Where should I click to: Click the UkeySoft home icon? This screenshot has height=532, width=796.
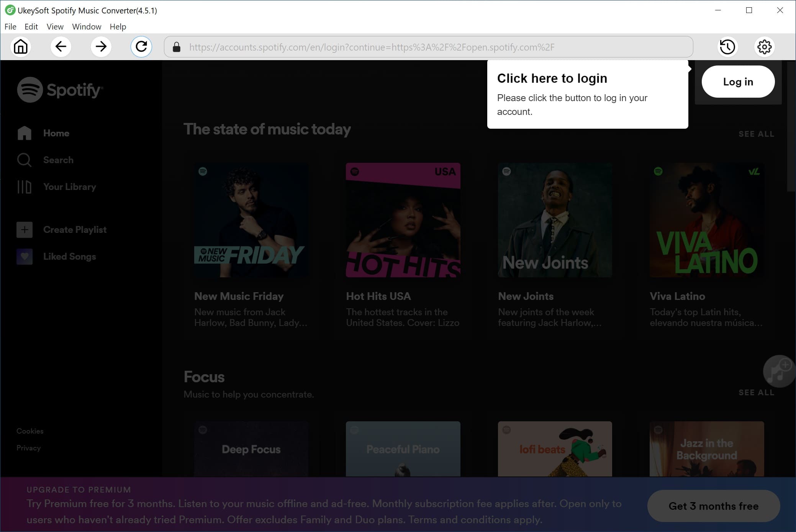pos(21,46)
